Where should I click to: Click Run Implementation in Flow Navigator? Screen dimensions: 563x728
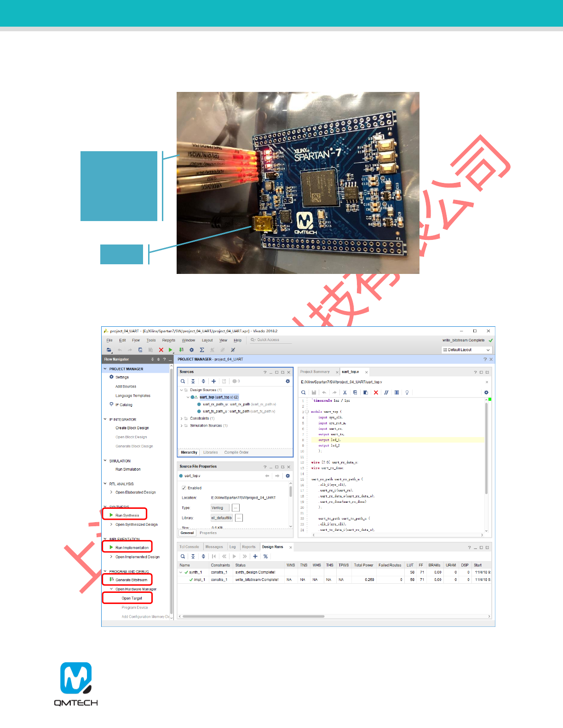point(132,547)
